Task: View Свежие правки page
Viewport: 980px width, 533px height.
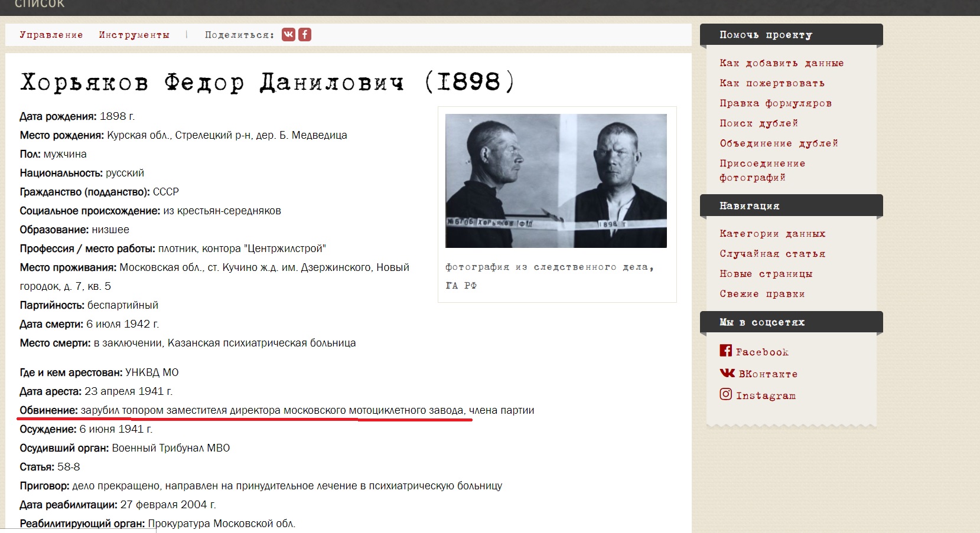Action: coord(763,294)
